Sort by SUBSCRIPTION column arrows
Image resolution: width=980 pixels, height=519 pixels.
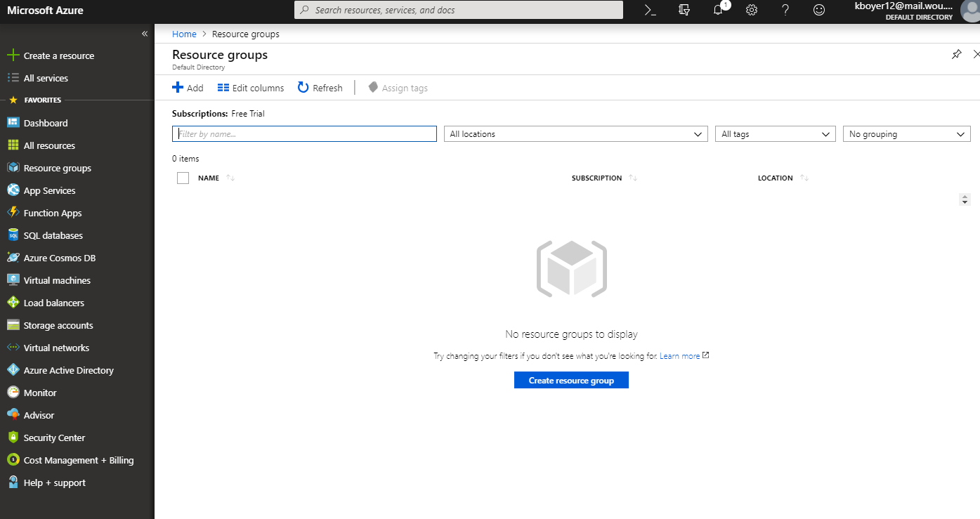(633, 178)
